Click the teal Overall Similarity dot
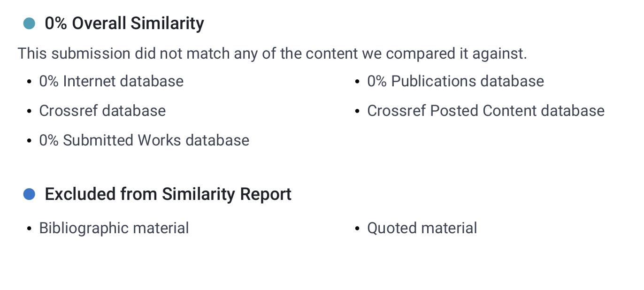This screenshot has height=290, width=644. click(x=29, y=23)
